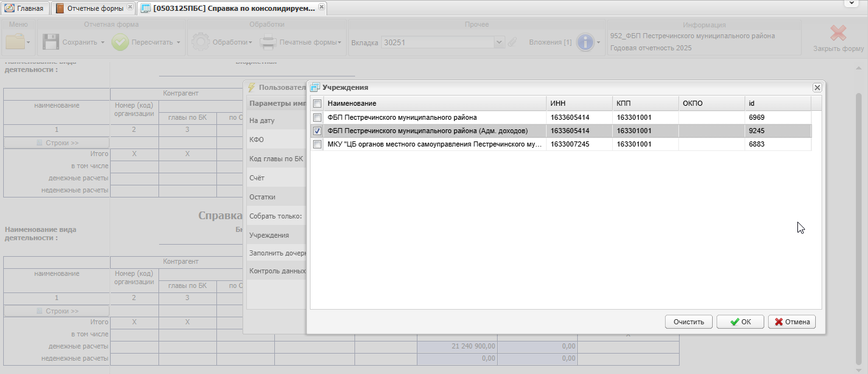Open Вложения [1] attachments
The height and width of the screenshot is (374, 868).
tap(550, 43)
